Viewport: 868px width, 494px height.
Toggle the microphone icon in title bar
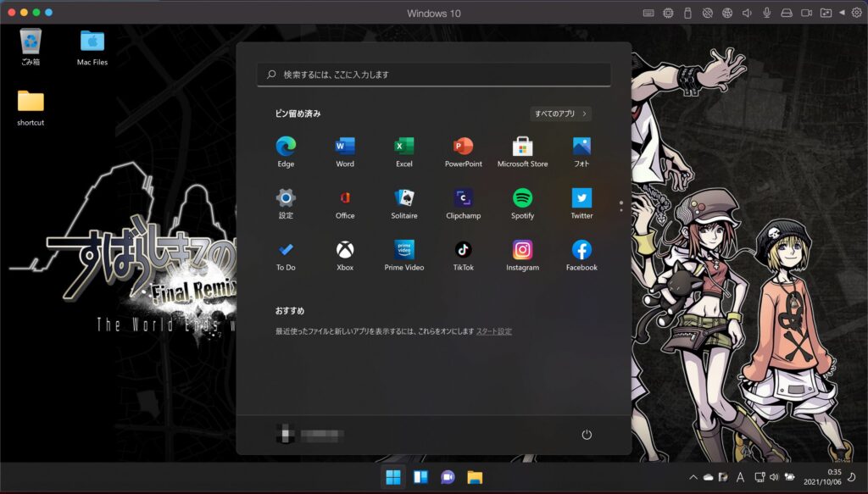click(x=766, y=13)
